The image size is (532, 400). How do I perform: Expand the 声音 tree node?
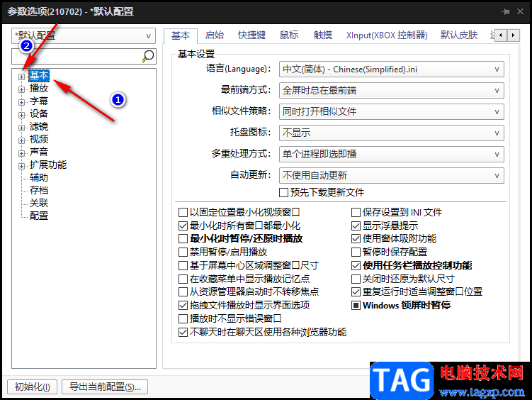(x=21, y=153)
